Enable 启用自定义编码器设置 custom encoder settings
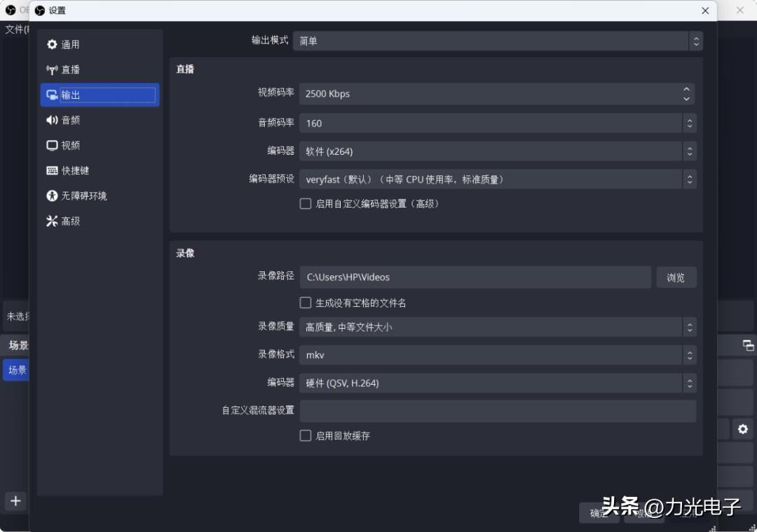The width and height of the screenshot is (757, 532). (306, 203)
